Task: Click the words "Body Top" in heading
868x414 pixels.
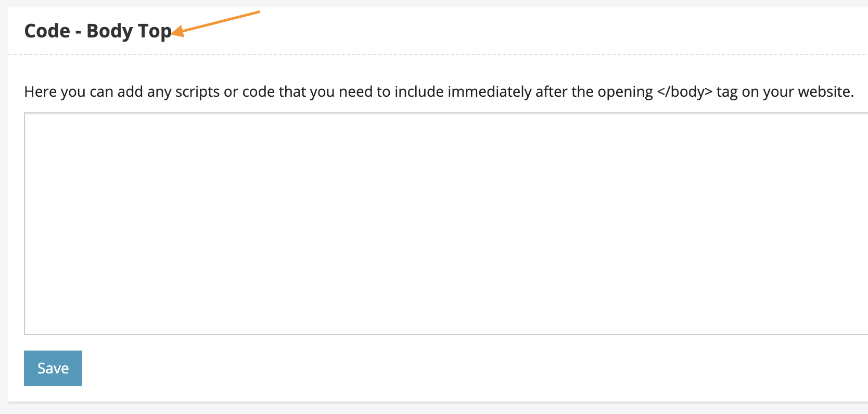Action: click(x=129, y=31)
